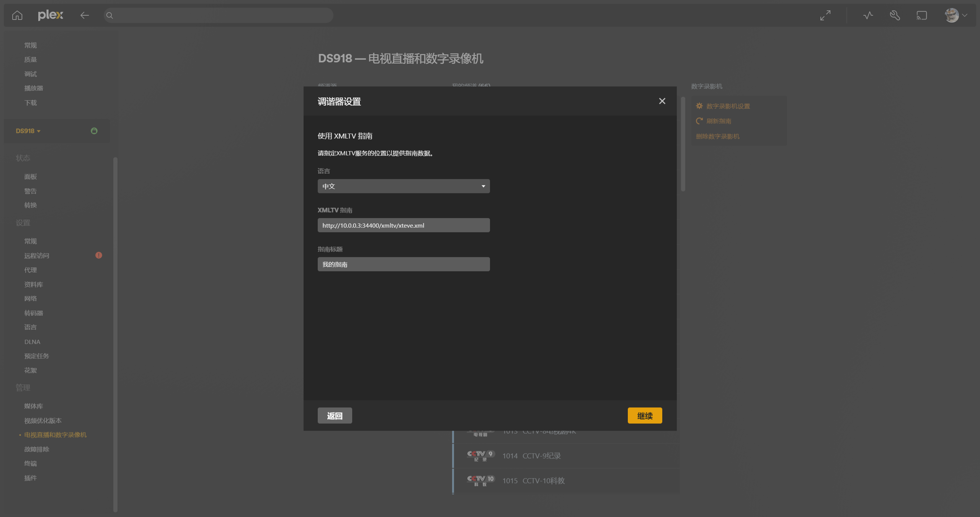The height and width of the screenshot is (517, 980).
Task: Open 转码器 settings in sidebar
Action: tap(34, 313)
